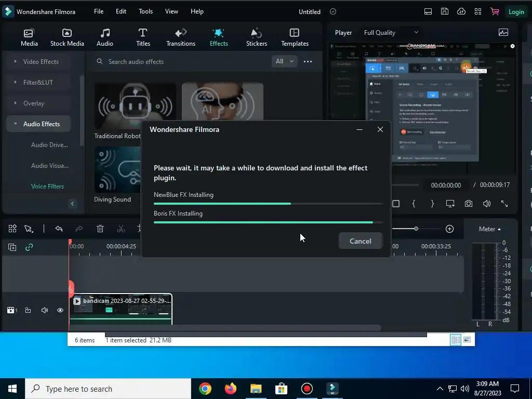
Task: Open File Explorer from taskbar
Action: pos(256,389)
